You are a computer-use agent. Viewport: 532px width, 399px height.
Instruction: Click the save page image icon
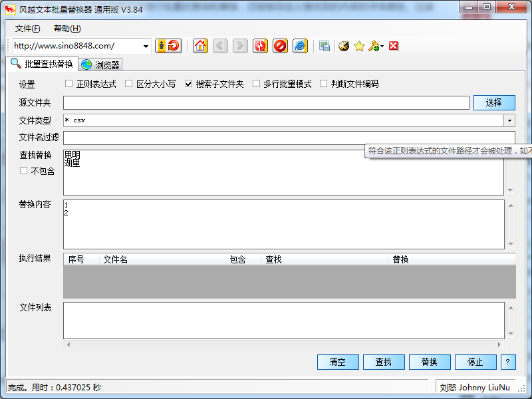[325, 46]
